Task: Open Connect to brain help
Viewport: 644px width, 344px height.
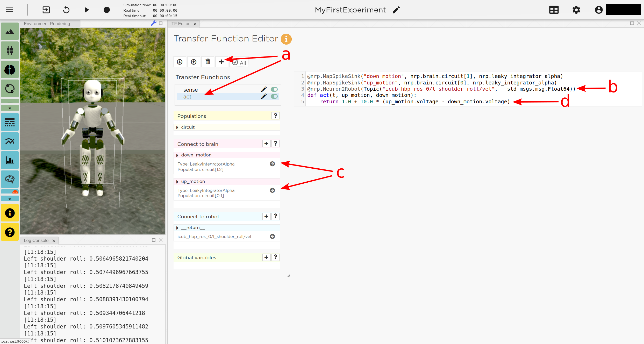Action: point(275,144)
